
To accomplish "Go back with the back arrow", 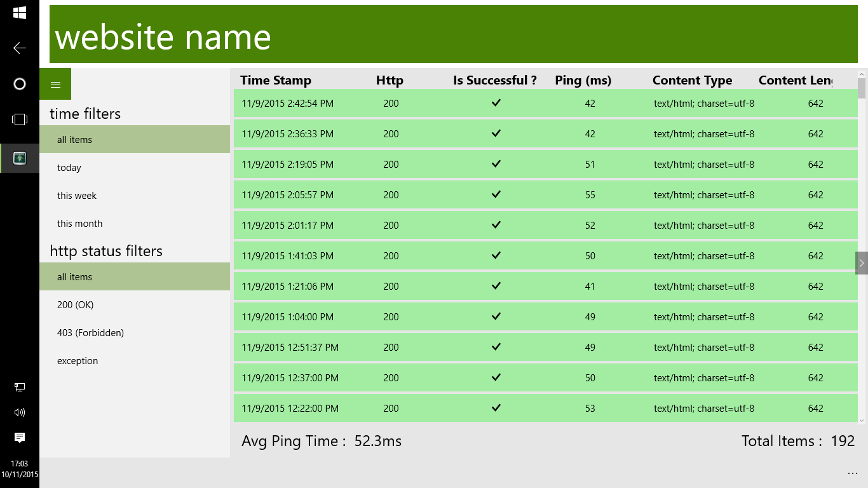I will [20, 48].
